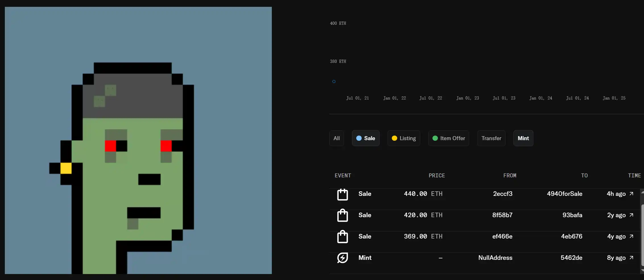The image size is (644, 280).
Task: Click the 8y ago timestamp
Action: [x=616, y=258]
